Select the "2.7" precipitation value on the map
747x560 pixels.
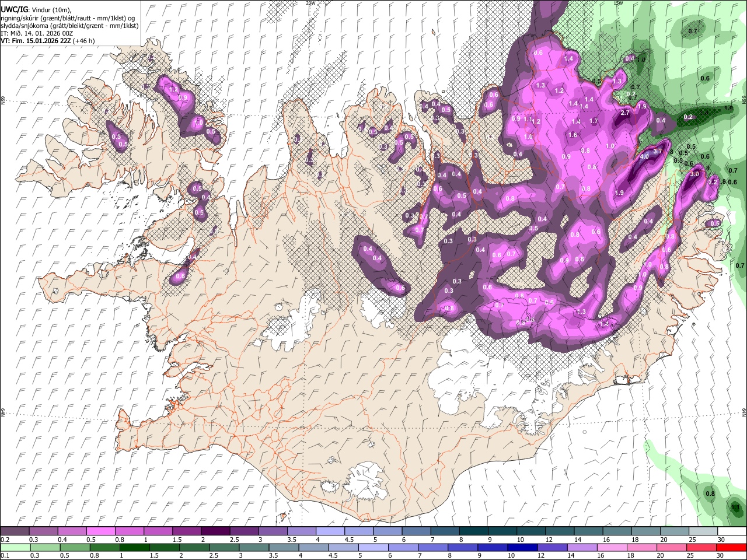625,113
